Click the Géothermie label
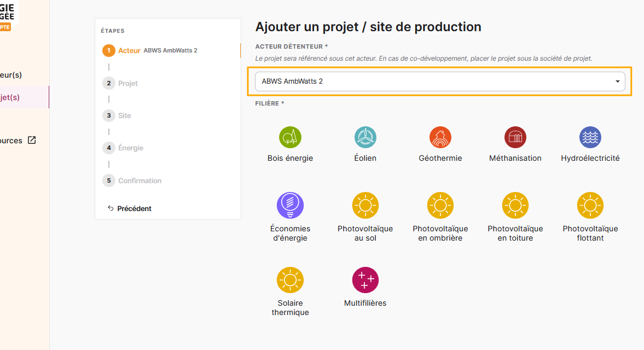Image resolution: width=644 pixels, height=350 pixels. tap(440, 158)
